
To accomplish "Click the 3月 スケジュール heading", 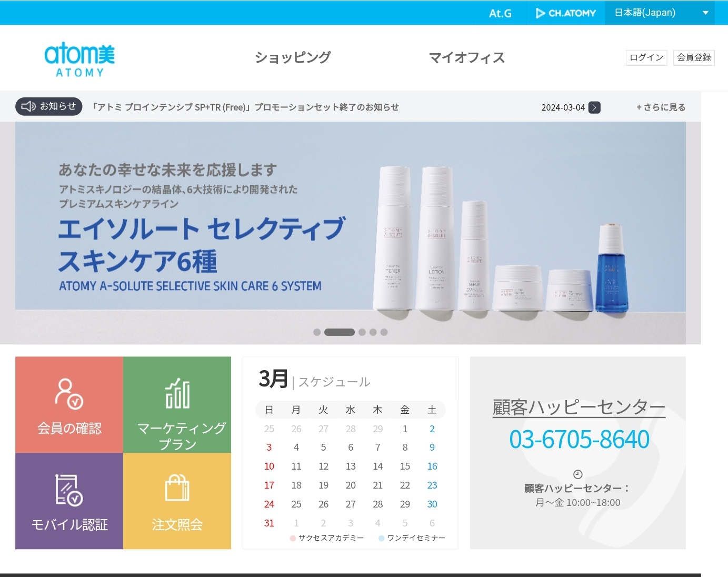I will coord(314,380).
